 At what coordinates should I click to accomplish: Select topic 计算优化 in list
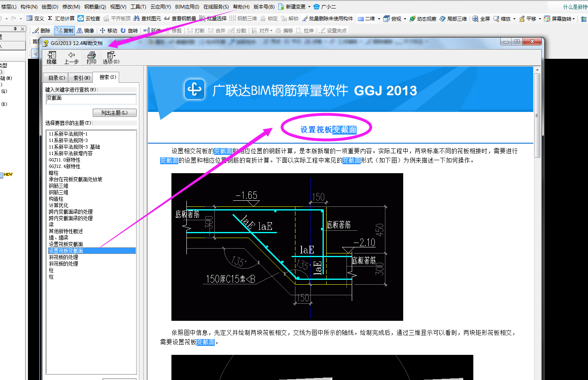pyautogui.click(x=58, y=205)
